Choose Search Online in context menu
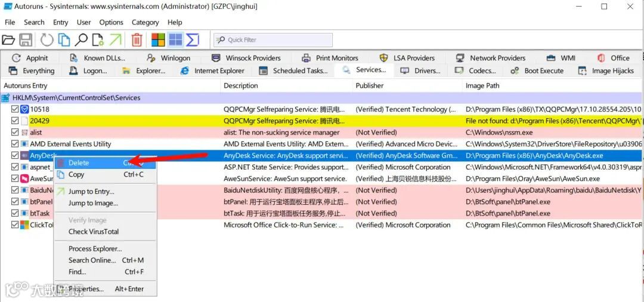This screenshot has width=644, height=302. (105, 260)
